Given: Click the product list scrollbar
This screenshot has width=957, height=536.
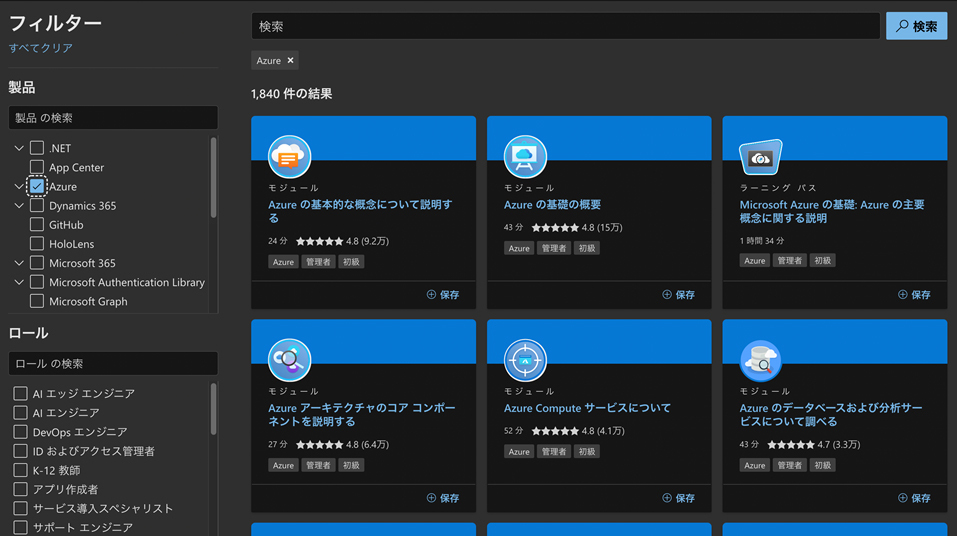Looking at the screenshot, I should (x=214, y=178).
